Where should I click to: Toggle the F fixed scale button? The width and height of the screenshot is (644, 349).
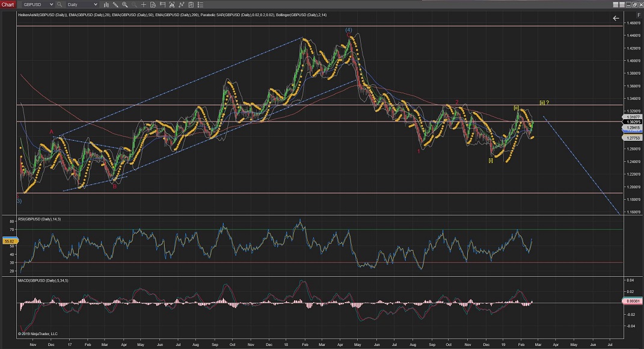click(x=638, y=14)
